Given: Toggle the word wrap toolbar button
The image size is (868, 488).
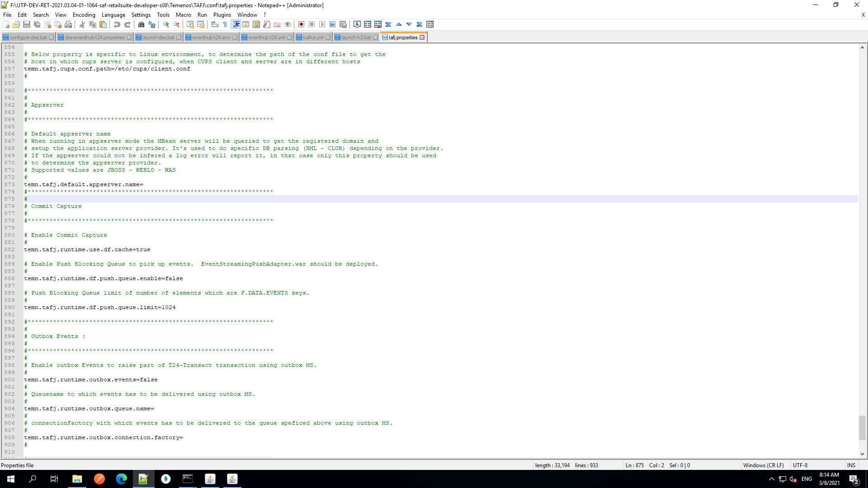Looking at the screenshot, I should click(215, 24).
